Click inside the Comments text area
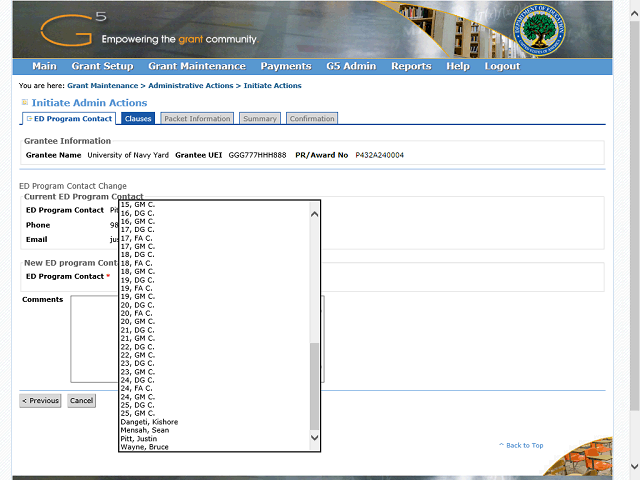The height and width of the screenshot is (480, 640). click(x=94, y=339)
